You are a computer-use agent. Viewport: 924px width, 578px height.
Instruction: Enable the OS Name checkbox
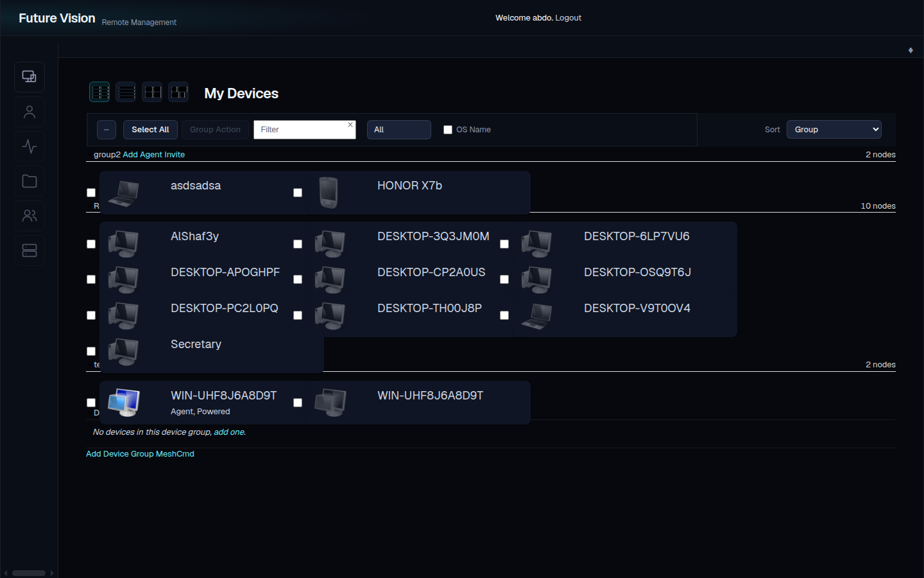(448, 130)
